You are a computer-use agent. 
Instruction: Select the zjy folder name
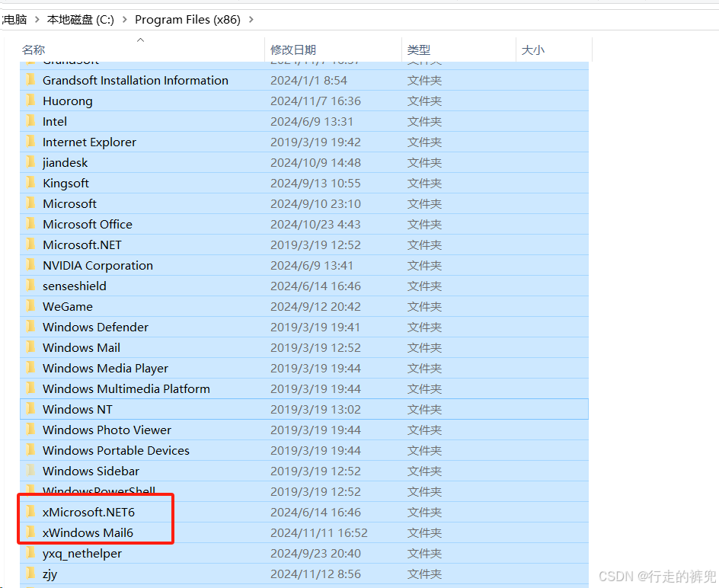tap(50, 574)
